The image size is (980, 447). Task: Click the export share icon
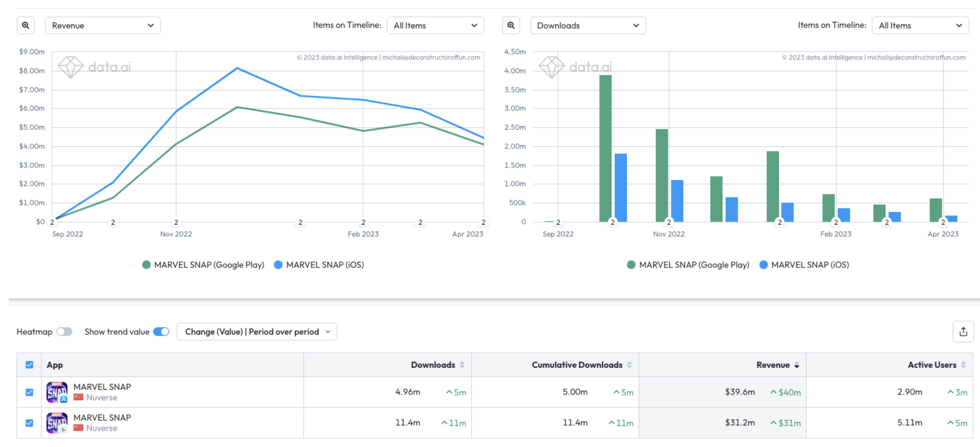(x=963, y=332)
